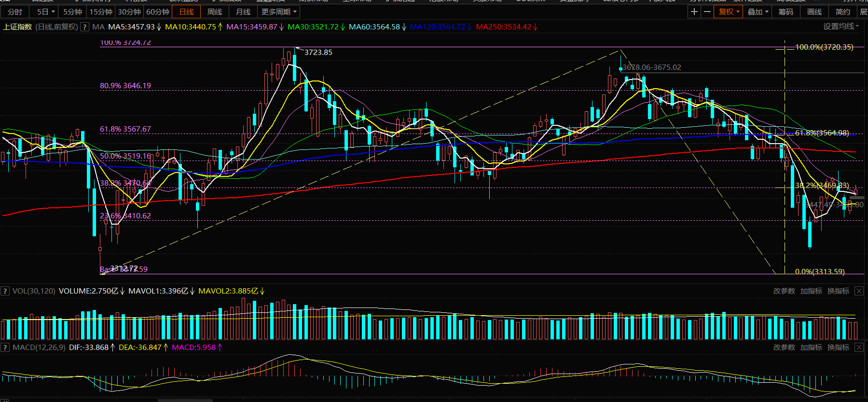The width and height of the screenshot is (868, 402).
Task: Open the 复权 adjustment dropdown
Action: coord(729,12)
